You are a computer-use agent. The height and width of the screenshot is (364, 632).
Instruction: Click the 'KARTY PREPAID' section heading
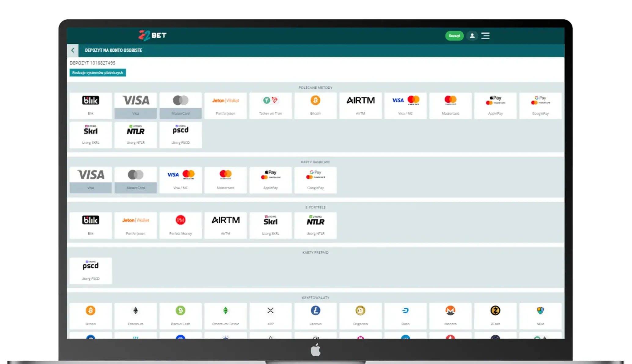click(315, 252)
